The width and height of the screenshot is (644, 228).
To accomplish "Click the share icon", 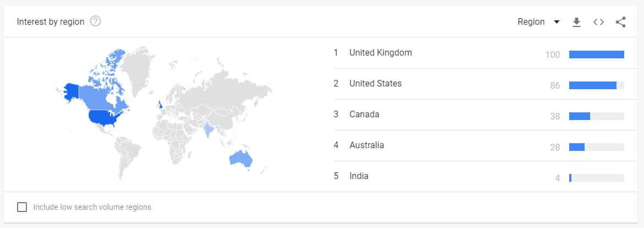I will pyautogui.click(x=621, y=22).
